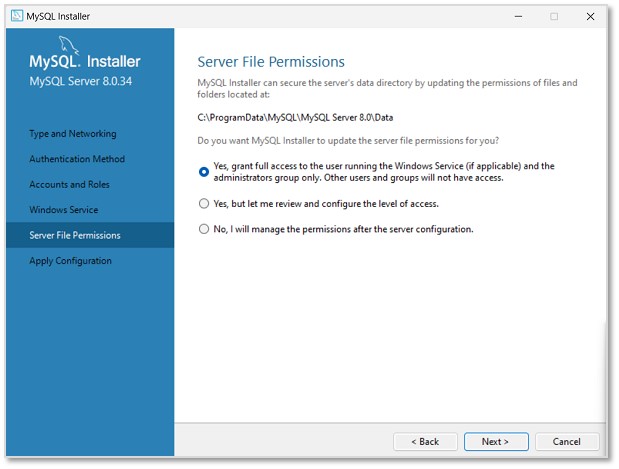Click the MySQL Installer title bar icon
Image resolution: width=619 pixels, height=469 pixels.
point(16,16)
